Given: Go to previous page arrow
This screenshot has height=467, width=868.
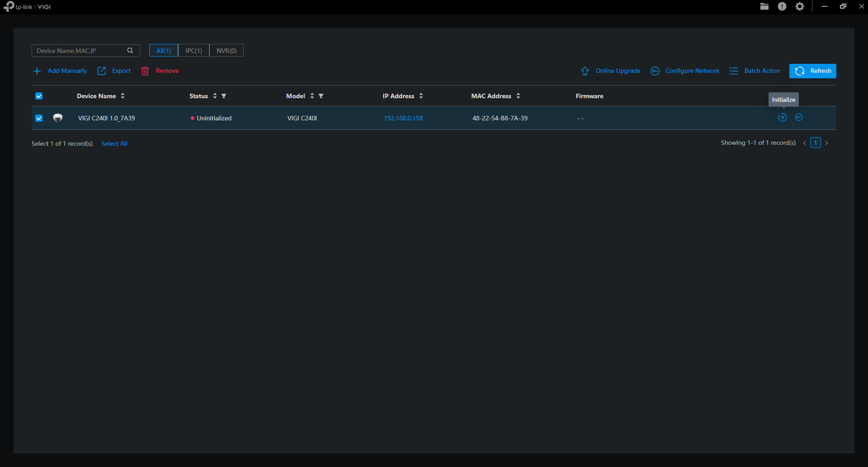Looking at the screenshot, I should click(x=805, y=143).
